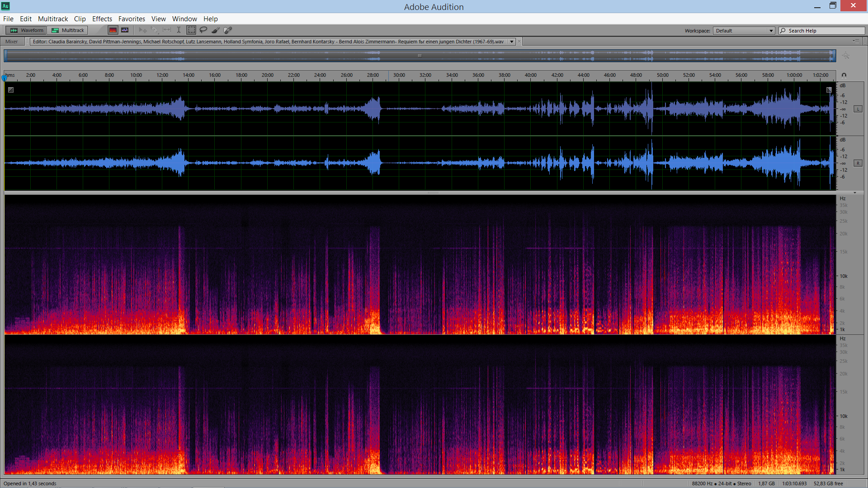868x488 pixels.
Task: Select the Marquee Selection tool
Action: [x=192, y=30]
